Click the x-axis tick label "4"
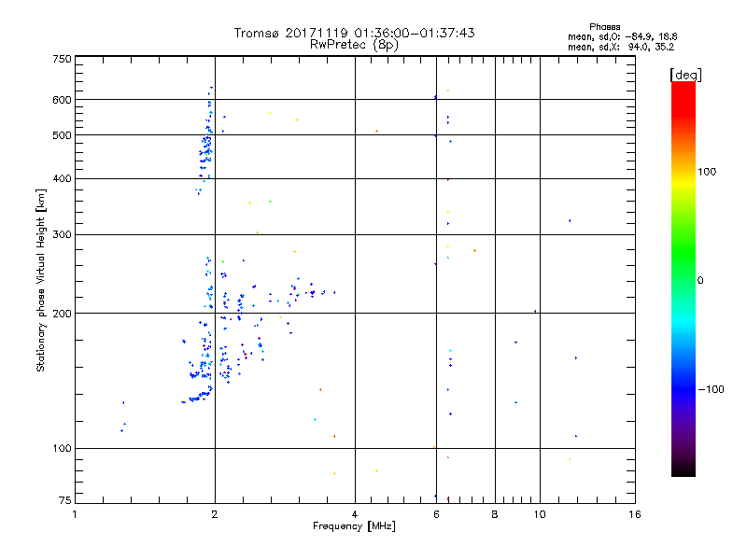This screenshot has width=747, height=560. [355, 514]
